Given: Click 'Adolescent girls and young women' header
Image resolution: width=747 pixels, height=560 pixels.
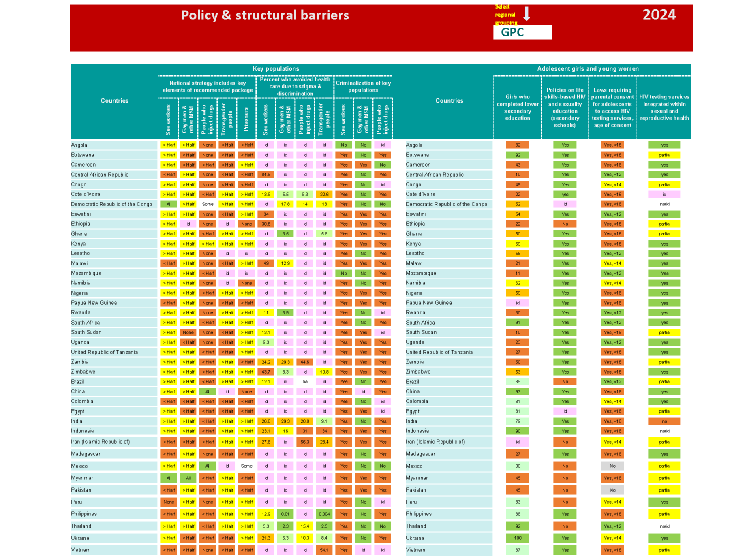Looking at the screenshot, I should (588, 69).
